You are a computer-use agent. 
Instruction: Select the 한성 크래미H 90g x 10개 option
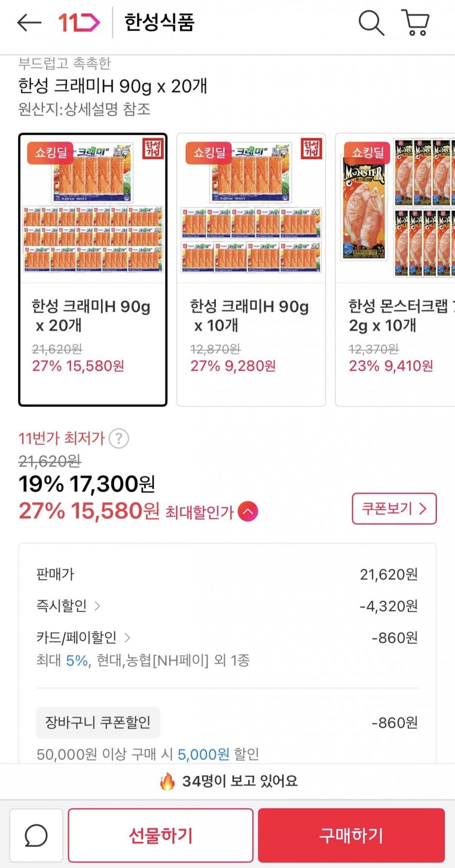point(251,270)
